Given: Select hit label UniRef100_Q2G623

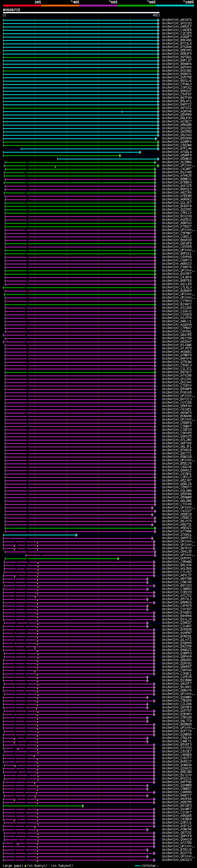Looking at the screenshot, I should point(176,768).
